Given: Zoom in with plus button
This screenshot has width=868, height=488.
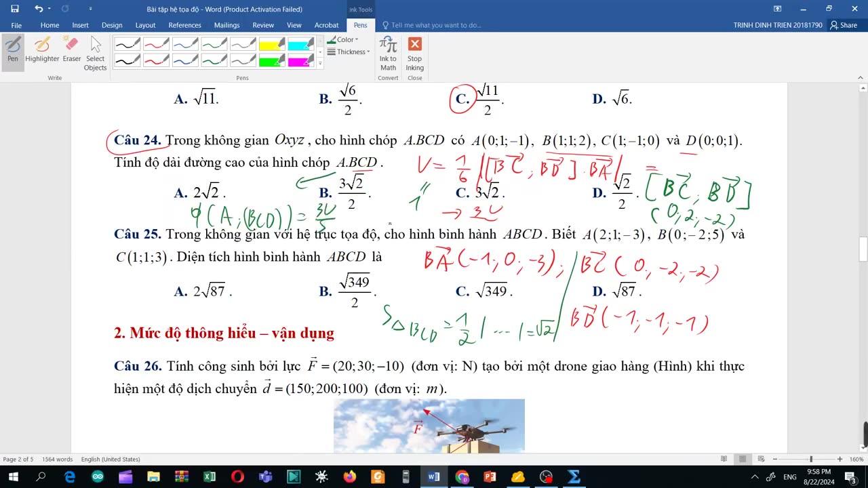Looking at the screenshot, I should [x=840, y=459].
